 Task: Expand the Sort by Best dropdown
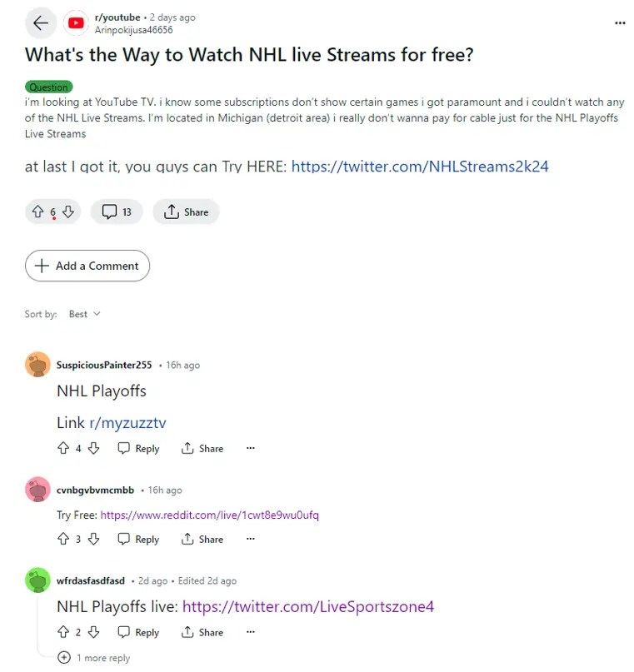click(x=84, y=314)
